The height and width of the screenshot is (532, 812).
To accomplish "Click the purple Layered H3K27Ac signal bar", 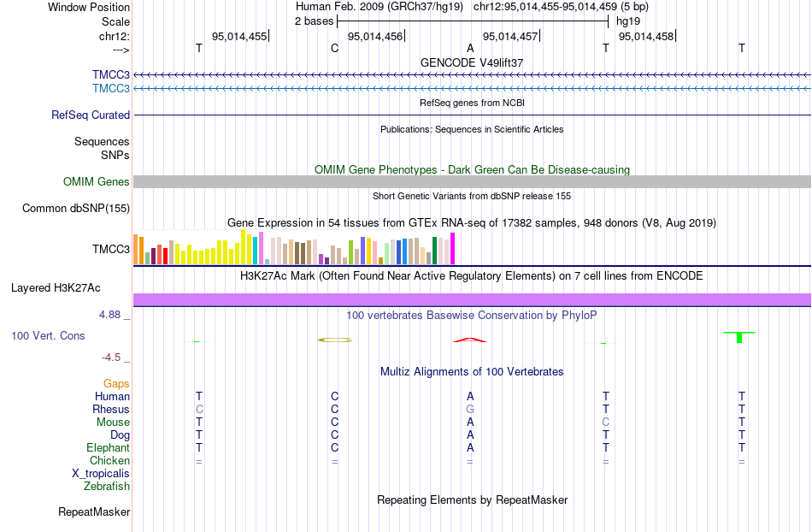I will pyautogui.click(x=473, y=300).
